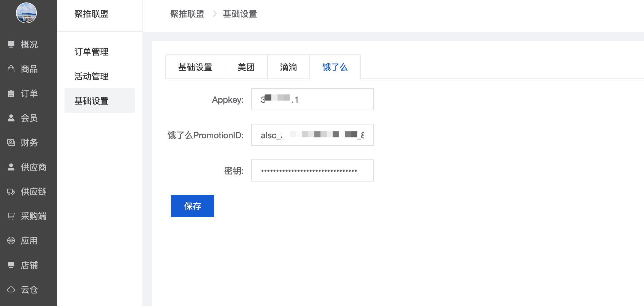The image size is (644, 306).
Task: Switch to the 滴滴 tab
Action: click(288, 67)
